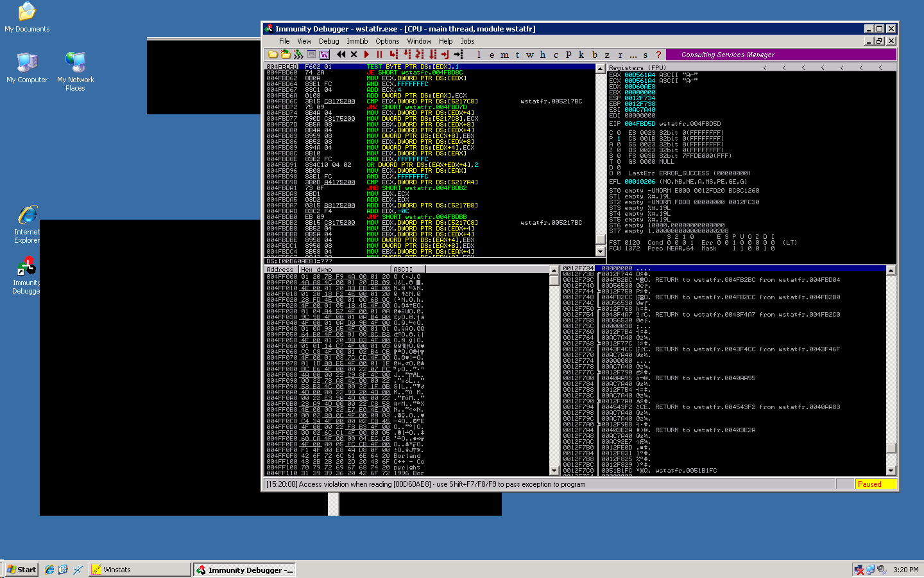Click the Execute till return icon
This screenshot has height=578, width=924.
coord(445,55)
